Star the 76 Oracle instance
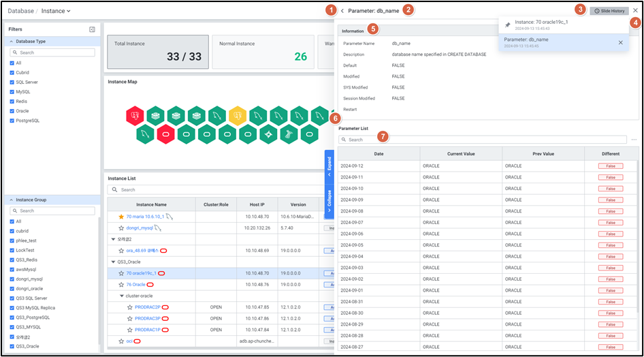Image resolution: width=644 pixels, height=357 pixels. coord(121,285)
